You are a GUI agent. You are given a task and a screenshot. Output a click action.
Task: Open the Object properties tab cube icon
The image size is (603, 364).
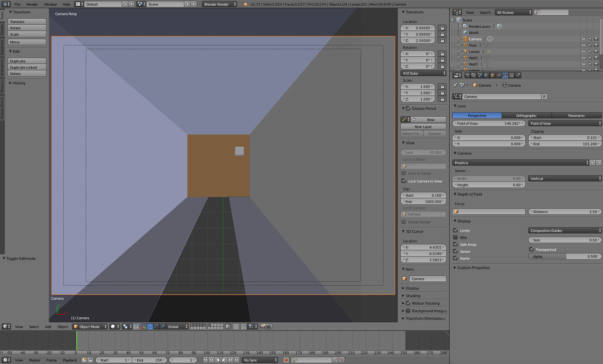[493, 75]
